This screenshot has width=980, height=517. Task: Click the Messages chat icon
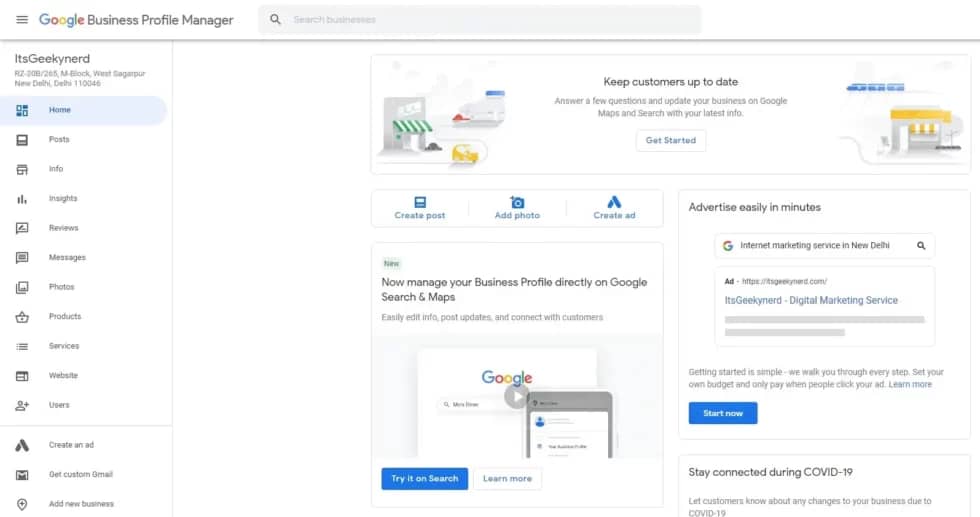tap(22, 258)
